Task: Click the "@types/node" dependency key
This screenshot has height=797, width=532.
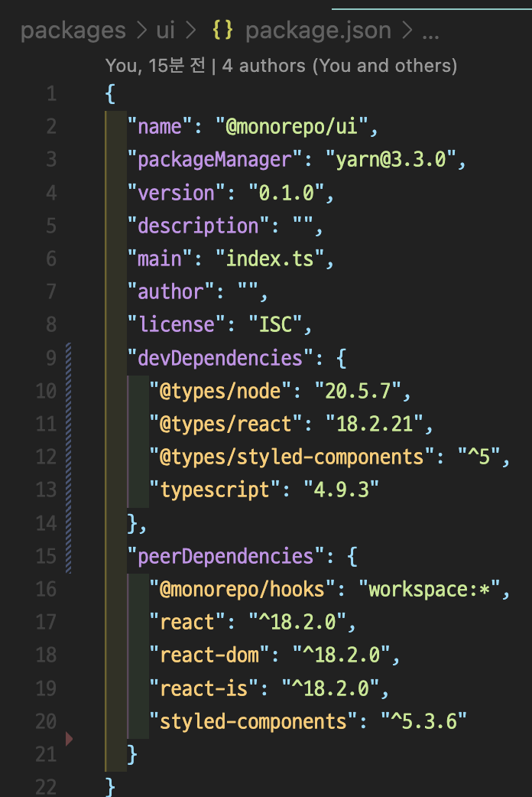Action: coord(220,391)
